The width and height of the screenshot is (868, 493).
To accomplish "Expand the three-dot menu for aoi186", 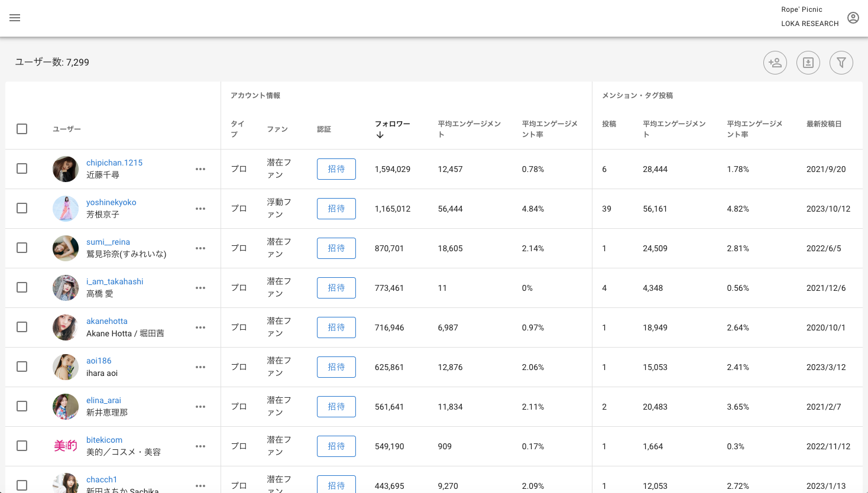I will (200, 367).
